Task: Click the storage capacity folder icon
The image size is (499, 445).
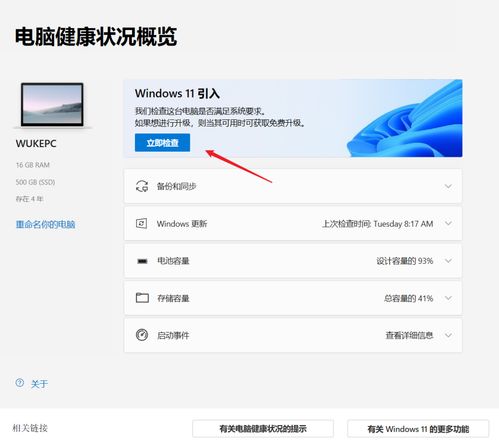Action: click(142, 297)
